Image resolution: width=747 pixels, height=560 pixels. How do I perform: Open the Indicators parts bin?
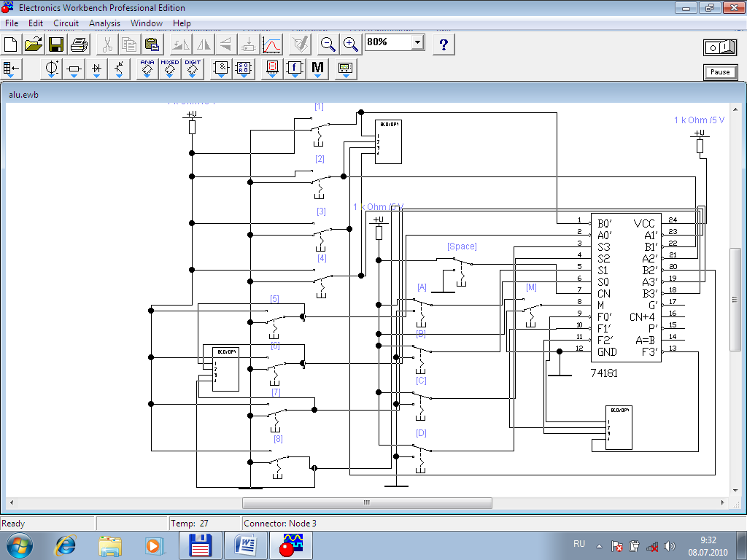(272, 69)
